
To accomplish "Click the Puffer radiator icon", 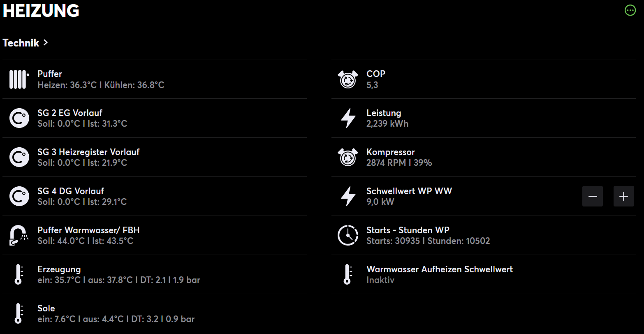I will coord(19,79).
